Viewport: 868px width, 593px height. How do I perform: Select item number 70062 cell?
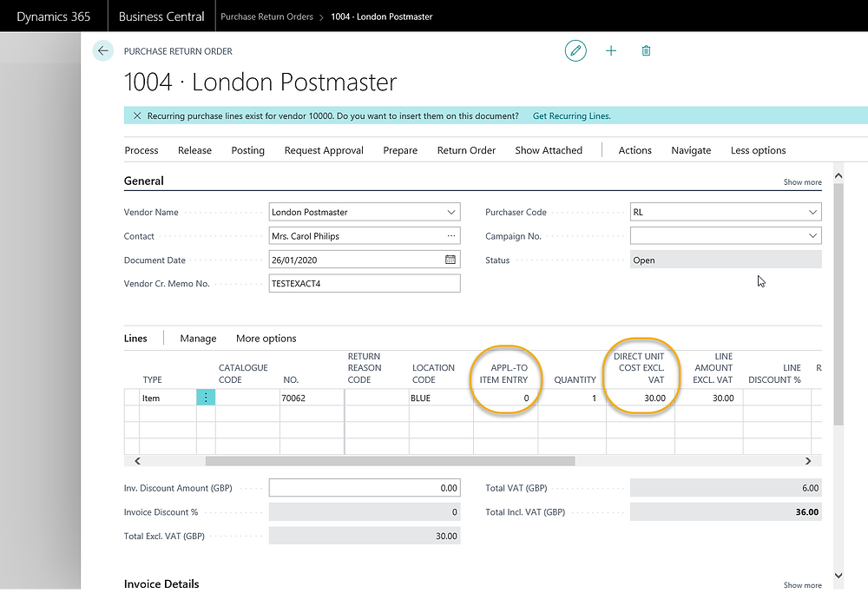coord(312,398)
